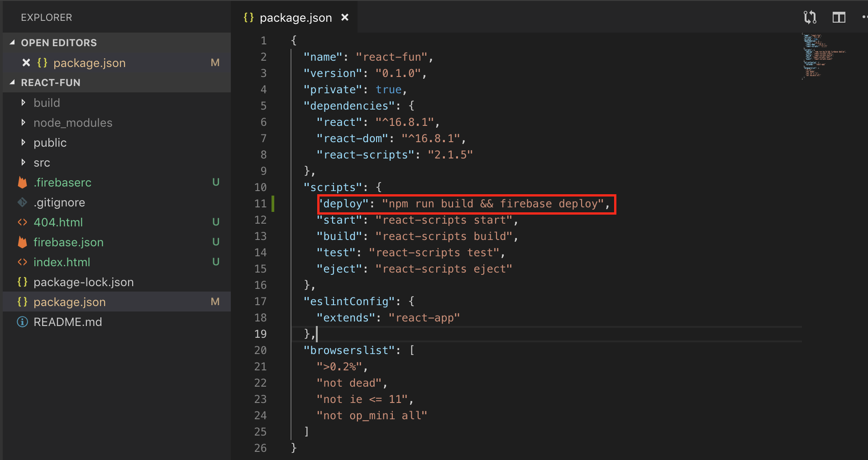Click braces icon in Open Editors package.json row
The image size is (868, 460).
pos(42,63)
